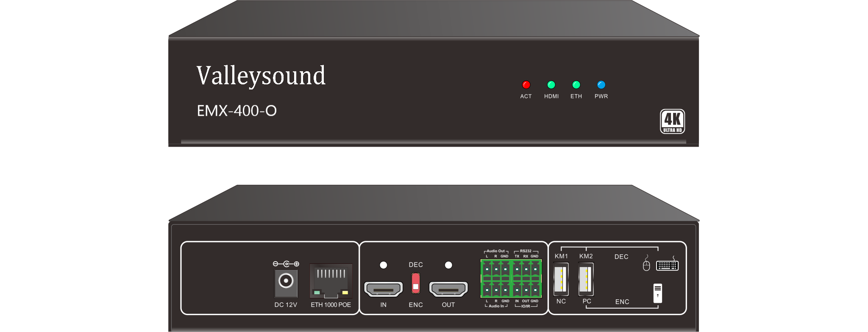Click the KM2 USB port
This screenshot has width=868, height=332.
coord(586,279)
